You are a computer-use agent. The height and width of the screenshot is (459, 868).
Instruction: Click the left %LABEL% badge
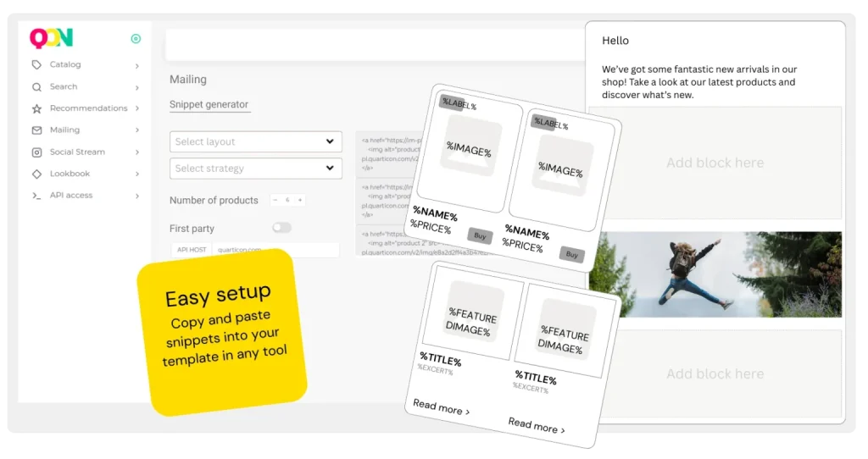click(x=458, y=103)
